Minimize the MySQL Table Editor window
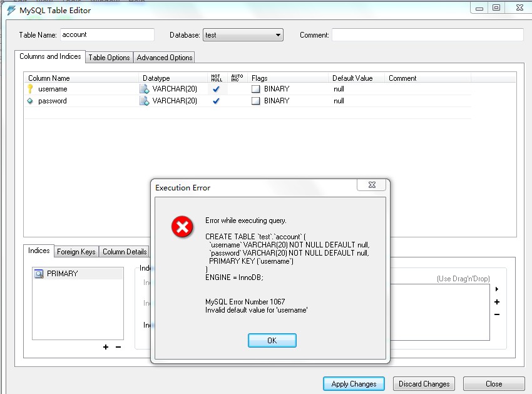 (479, 8)
